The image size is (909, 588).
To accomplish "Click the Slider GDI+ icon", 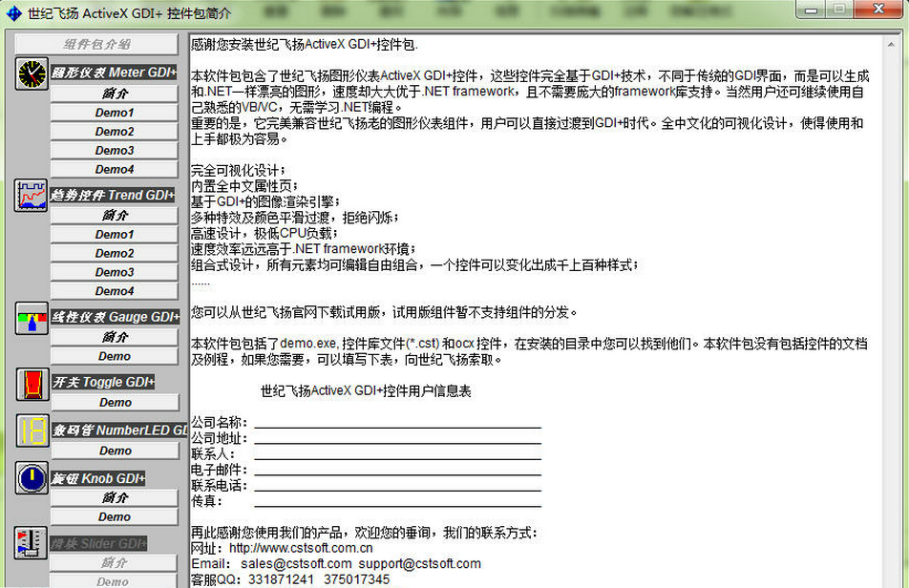I will click(31, 543).
